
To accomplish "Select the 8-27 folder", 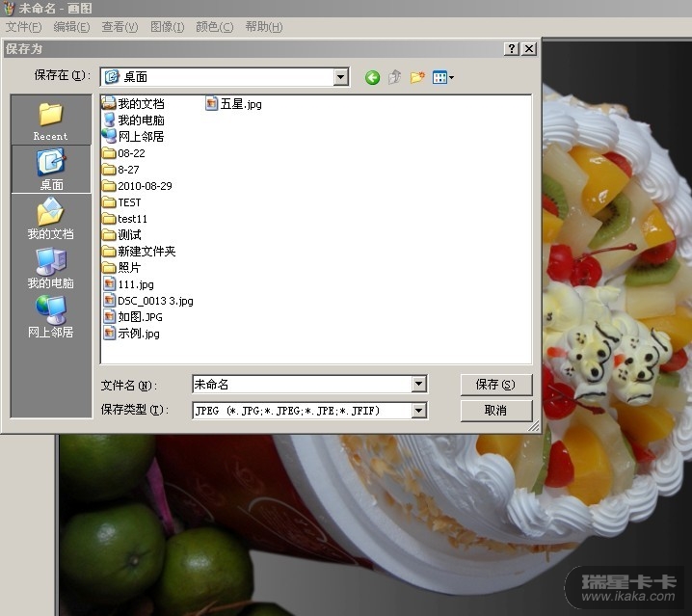I will click(120, 170).
